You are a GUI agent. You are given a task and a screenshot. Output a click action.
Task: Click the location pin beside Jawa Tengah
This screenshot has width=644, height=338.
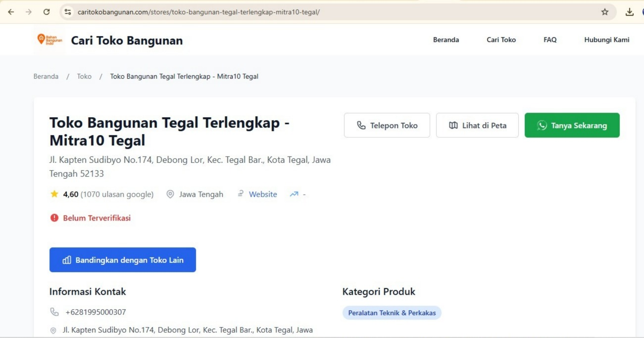click(170, 194)
